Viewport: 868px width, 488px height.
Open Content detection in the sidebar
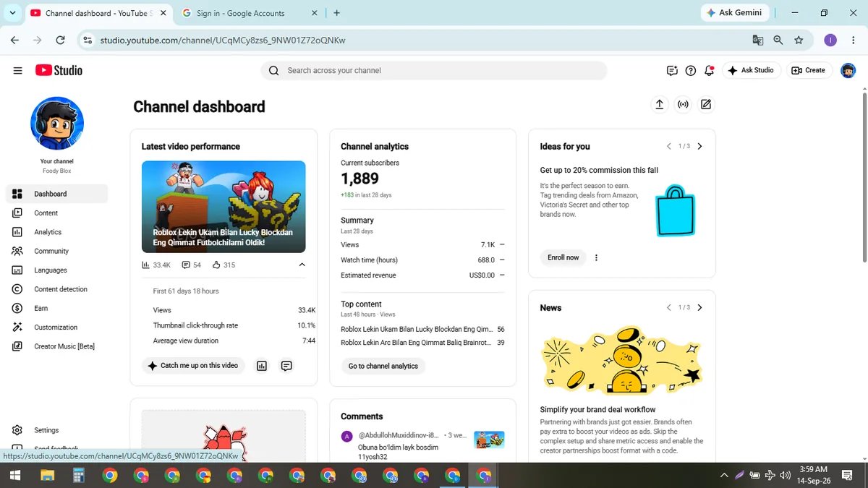pyautogui.click(x=57, y=289)
